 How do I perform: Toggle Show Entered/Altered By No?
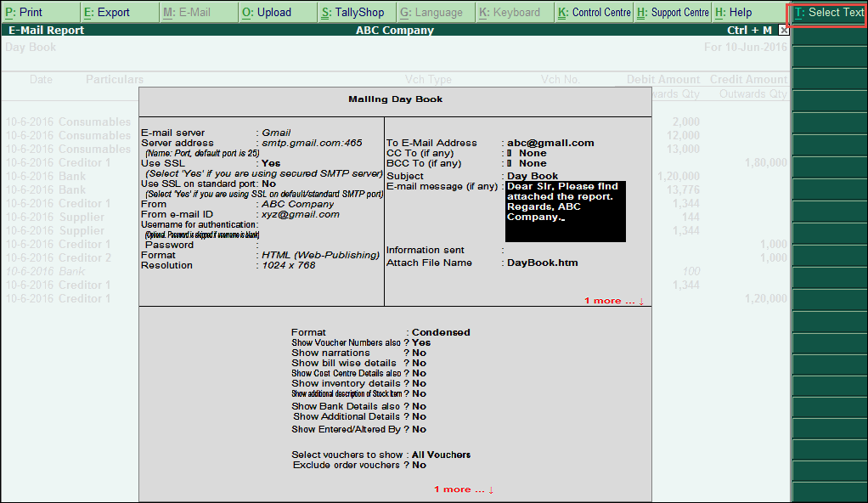click(x=419, y=429)
